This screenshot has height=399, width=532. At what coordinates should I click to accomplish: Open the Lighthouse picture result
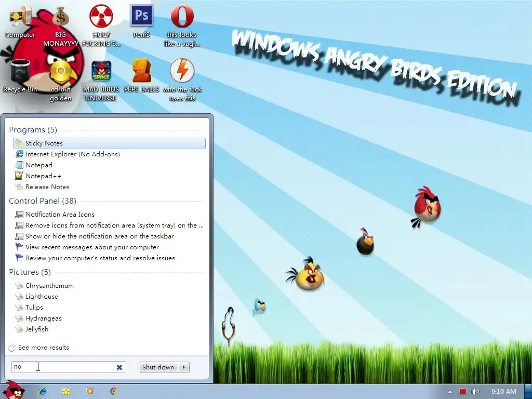(109, 297)
